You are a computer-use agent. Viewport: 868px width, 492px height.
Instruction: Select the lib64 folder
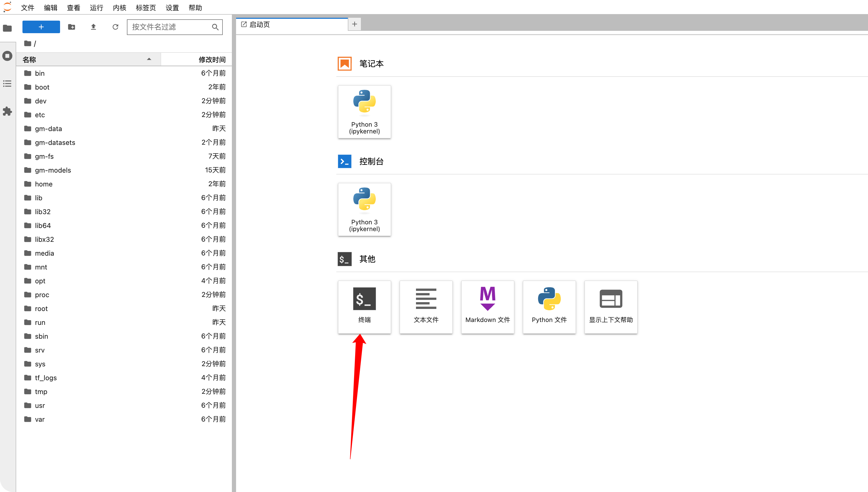point(124,226)
